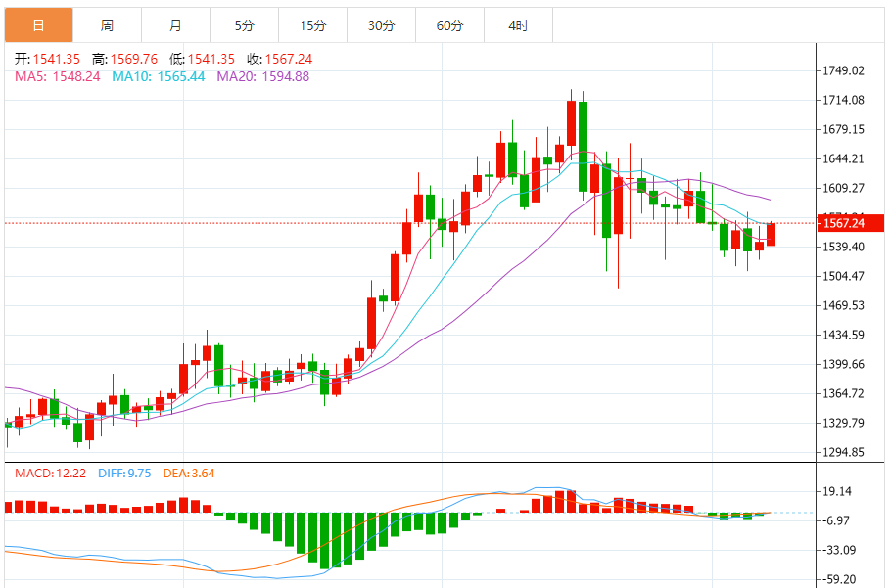Click the active 日 (daily) tab
The width and height of the screenshot is (891, 588).
pyautogui.click(x=38, y=25)
